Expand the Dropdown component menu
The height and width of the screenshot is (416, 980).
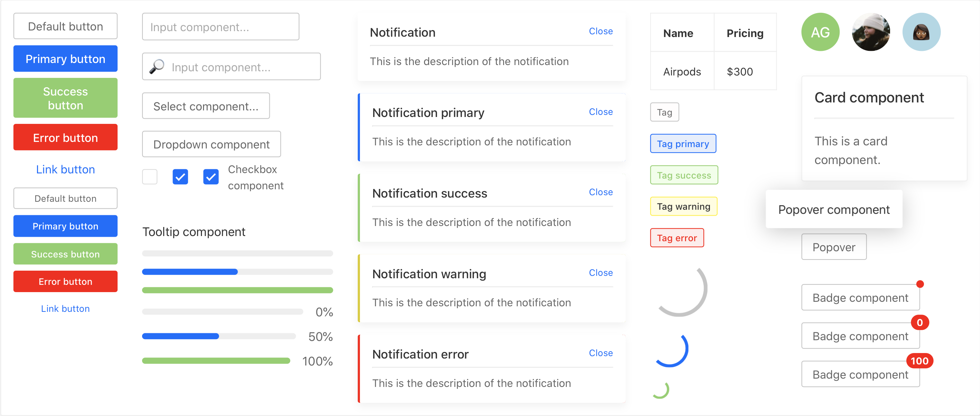click(x=211, y=144)
